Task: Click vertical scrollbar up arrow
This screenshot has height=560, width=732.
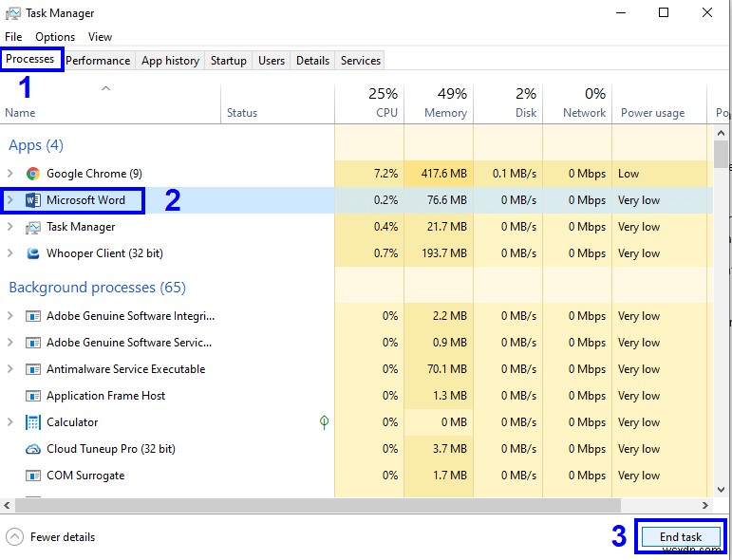Action: [x=721, y=133]
